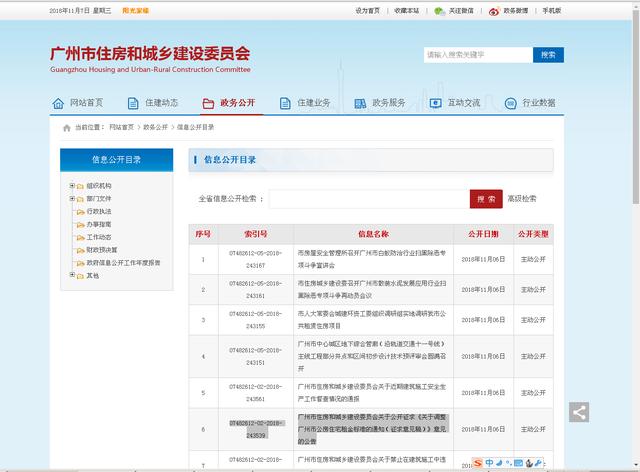Select 办事指南 in directory tree
Screen dimensions: 640x472
click(x=99, y=224)
